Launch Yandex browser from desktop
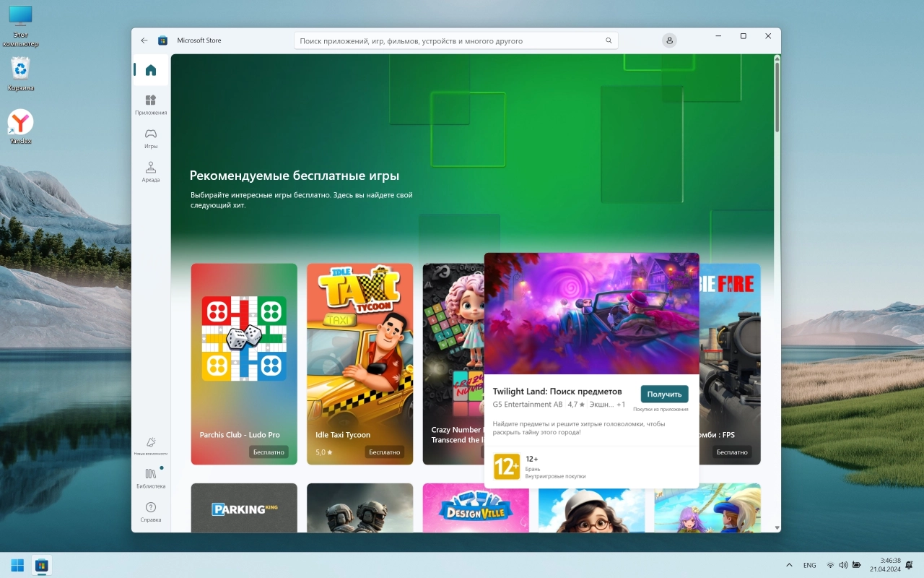Image resolution: width=924 pixels, height=578 pixels. (x=20, y=127)
